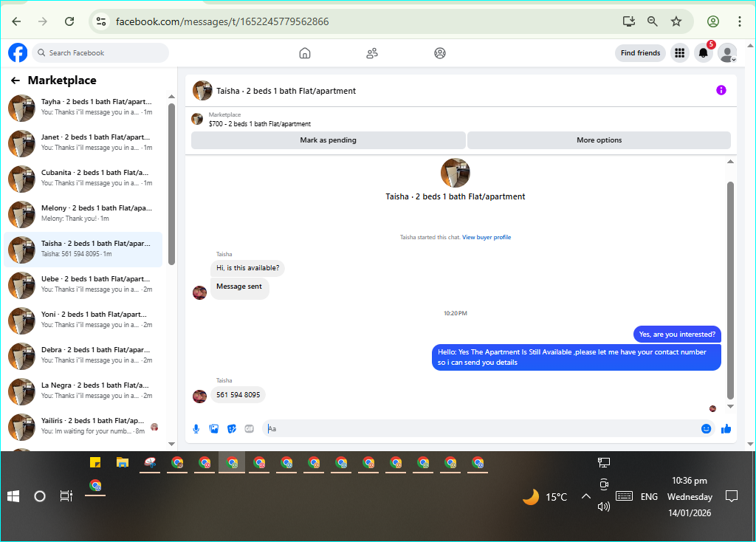Image resolution: width=756 pixels, height=542 pixels.
Task: Open Task View on taskbar
Action: [x=66, y=496]
